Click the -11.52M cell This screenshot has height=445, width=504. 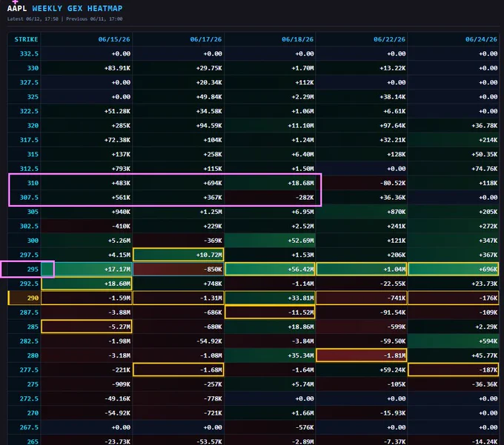(x=270, y=312)
